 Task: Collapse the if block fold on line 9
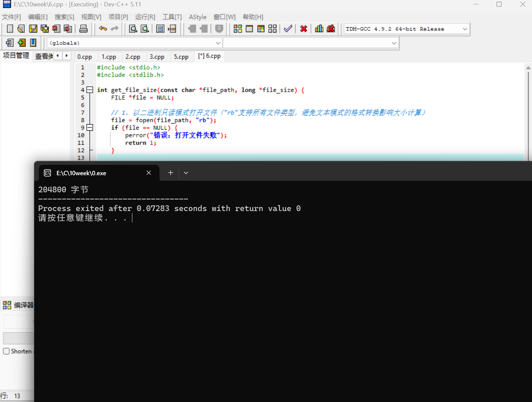pos(90,127)
